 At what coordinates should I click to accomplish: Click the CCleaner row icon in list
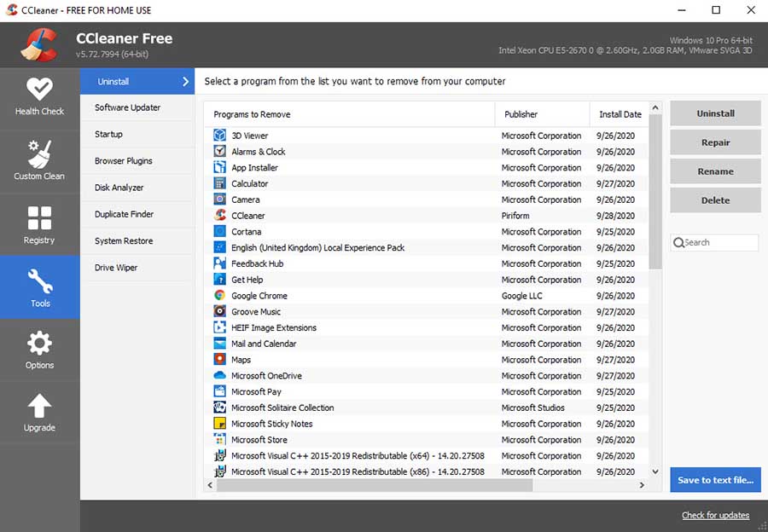[x=220, y=216]
